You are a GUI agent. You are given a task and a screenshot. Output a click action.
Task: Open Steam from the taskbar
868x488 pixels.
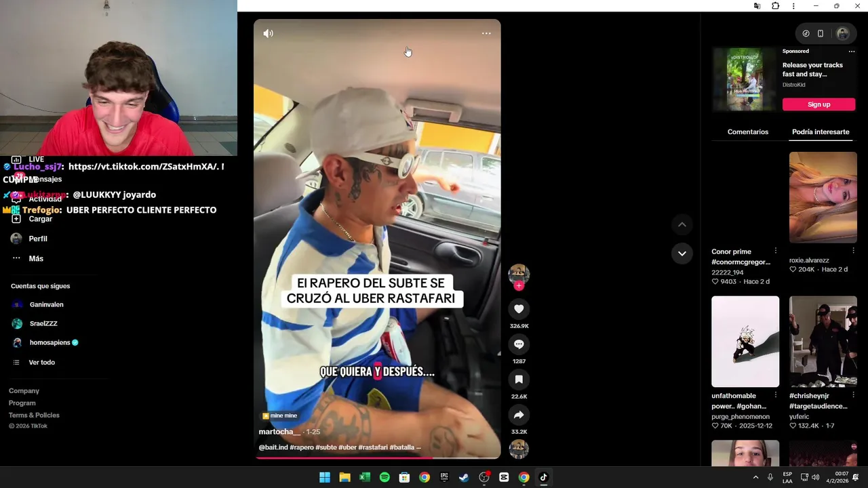click(x=464, y=477)
